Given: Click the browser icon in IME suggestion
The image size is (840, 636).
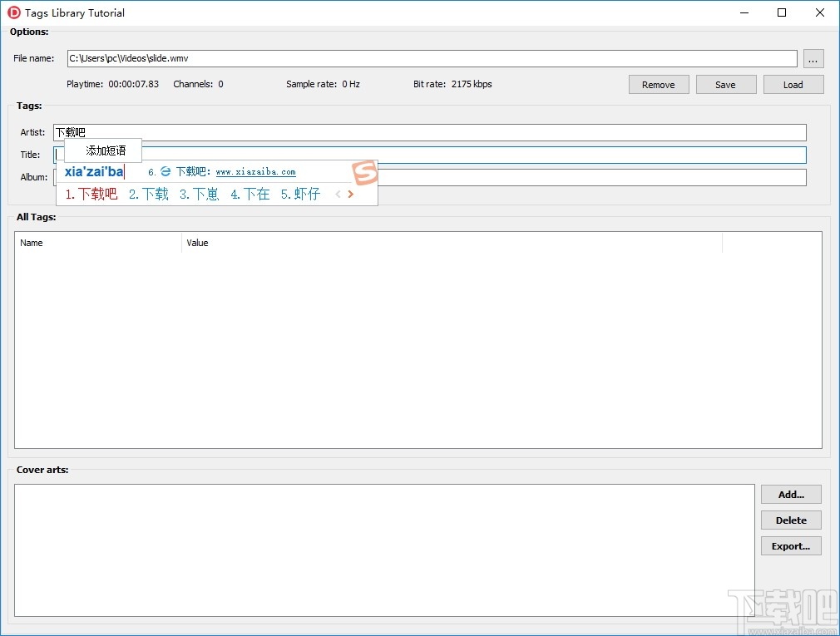Looking at the screenshot, I should (166, 171).
